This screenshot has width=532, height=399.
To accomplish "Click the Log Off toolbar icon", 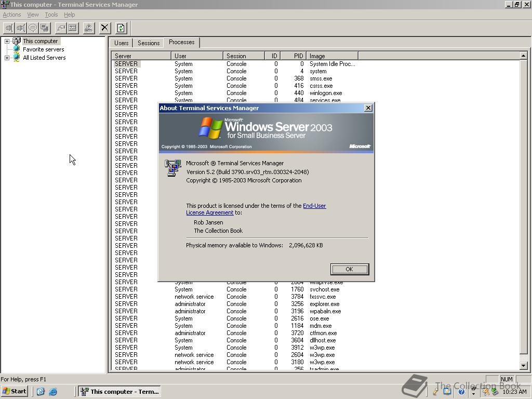I will [89, 28].
